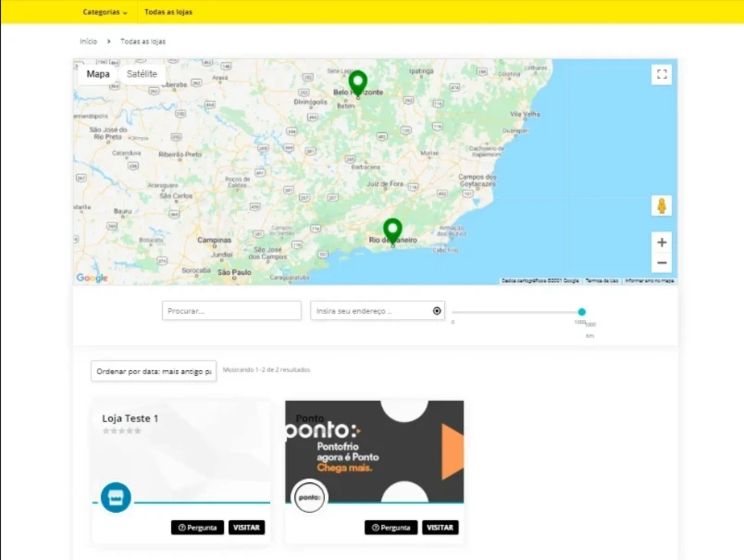744x560 pixels.
Task: Switch map to Satélite view
Action: pos(142,74)
